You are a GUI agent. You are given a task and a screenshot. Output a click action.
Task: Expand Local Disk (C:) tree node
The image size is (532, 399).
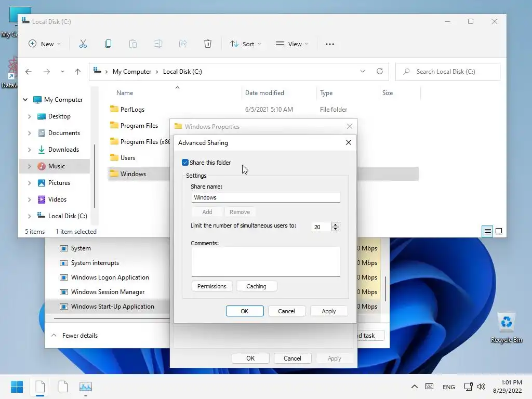point(29,216)
